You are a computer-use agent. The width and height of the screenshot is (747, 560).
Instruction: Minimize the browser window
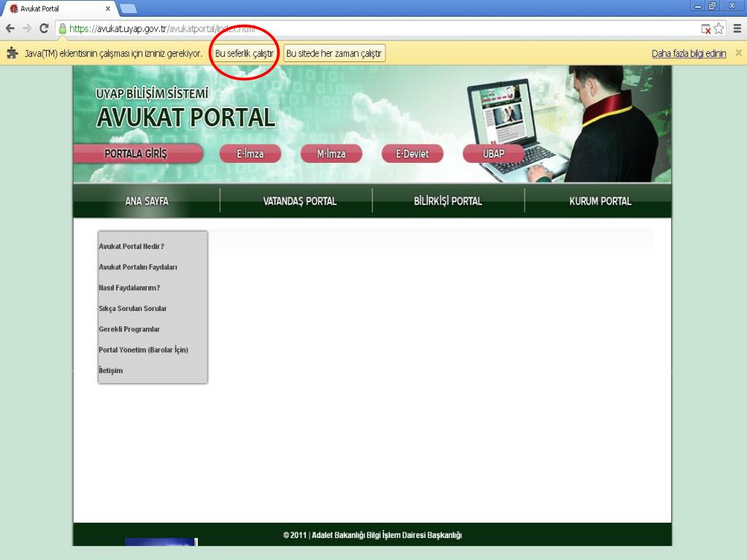pos(698,7)
